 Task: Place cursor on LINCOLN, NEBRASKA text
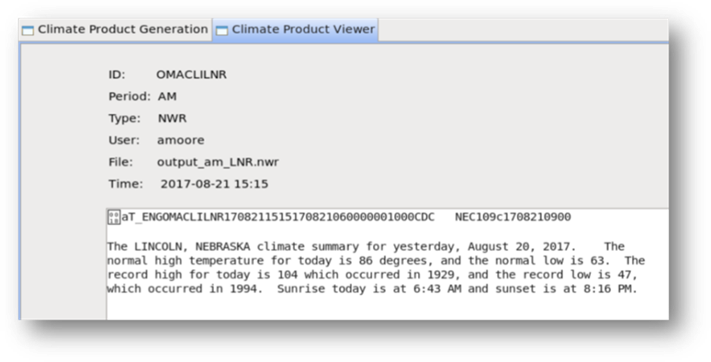192,247
